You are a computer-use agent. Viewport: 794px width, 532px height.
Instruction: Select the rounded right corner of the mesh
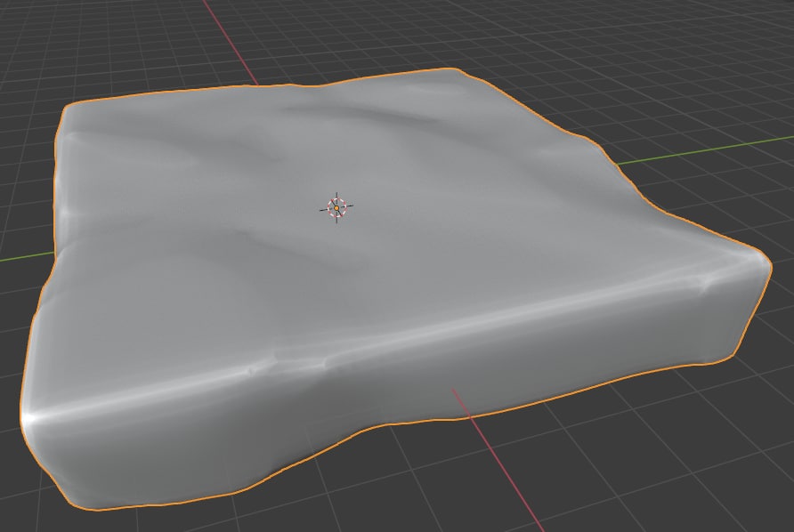tap(755, 260)
